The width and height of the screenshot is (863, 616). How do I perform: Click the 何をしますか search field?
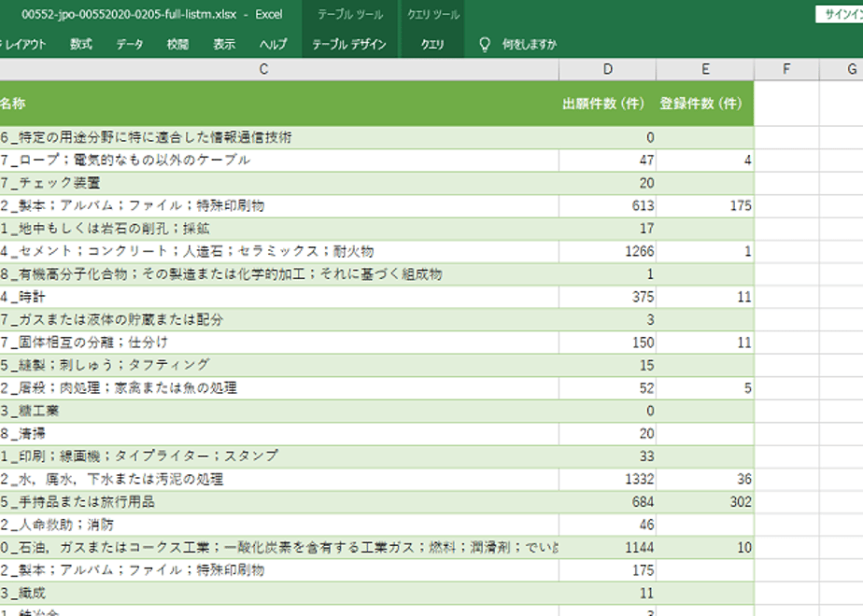[529, 44]
